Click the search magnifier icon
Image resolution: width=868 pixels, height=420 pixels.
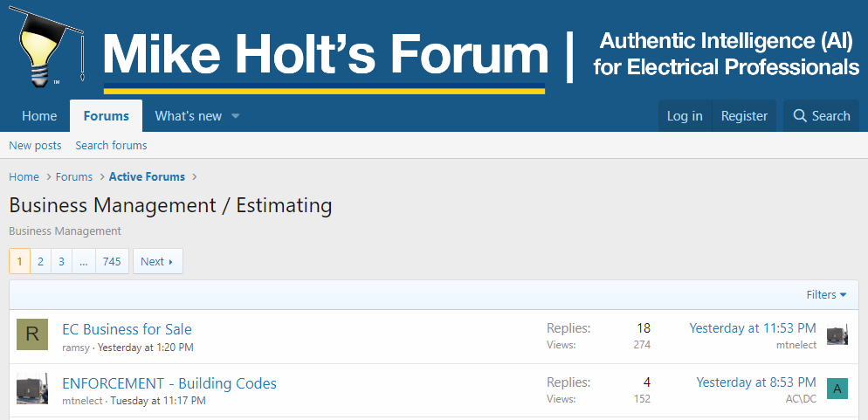pos(799,115)
